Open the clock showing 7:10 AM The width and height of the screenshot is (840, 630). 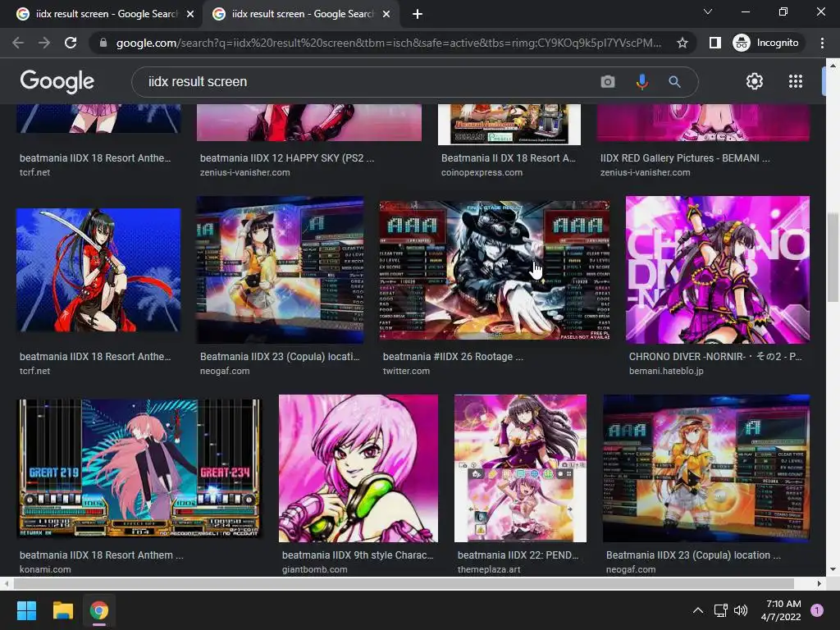pyautogui.click(x=781, y=610)
